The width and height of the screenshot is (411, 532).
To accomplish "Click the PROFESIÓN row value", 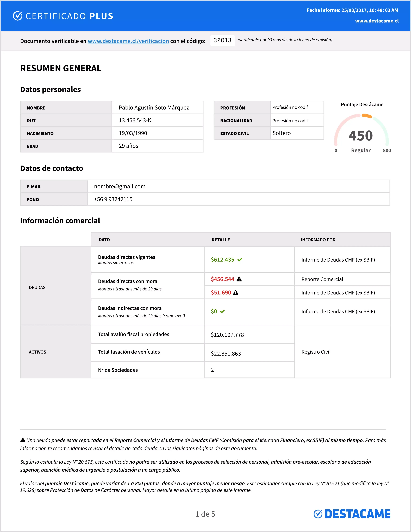I will 290,107.
